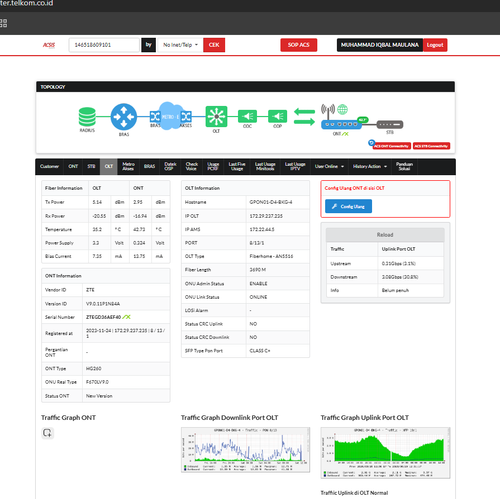Click the SFP Type value CLASS C+
Viewport: 500px width, 499px height.
click(x=260, y=351)
